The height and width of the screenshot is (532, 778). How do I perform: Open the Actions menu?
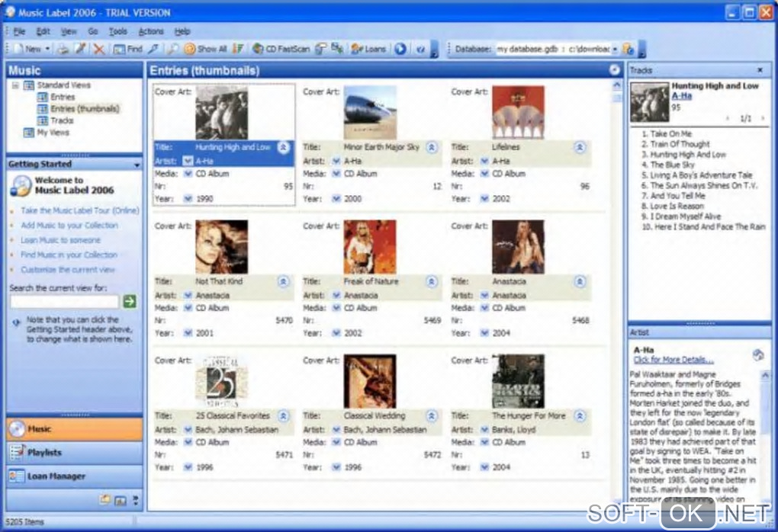tap(151, 31)
